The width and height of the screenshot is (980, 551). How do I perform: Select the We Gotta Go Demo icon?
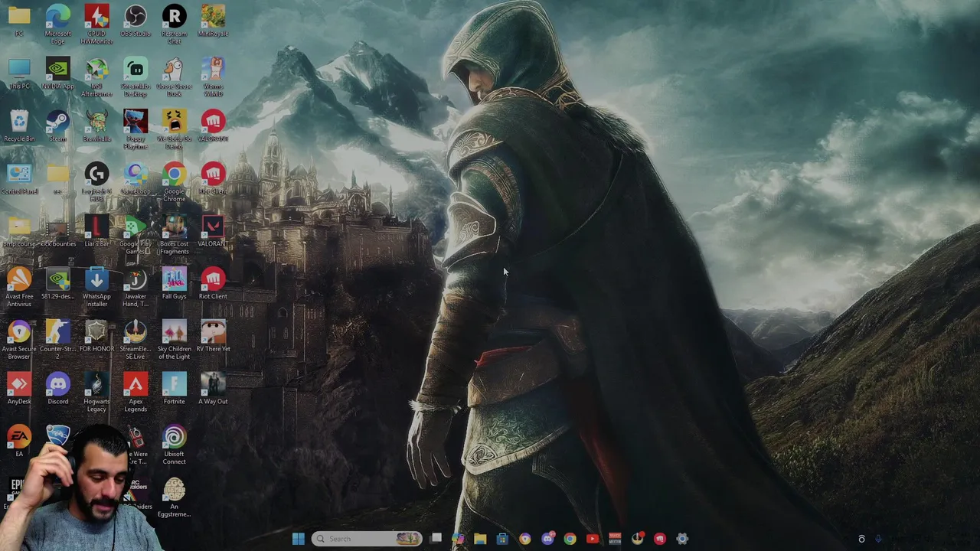[x=174, y=129]
